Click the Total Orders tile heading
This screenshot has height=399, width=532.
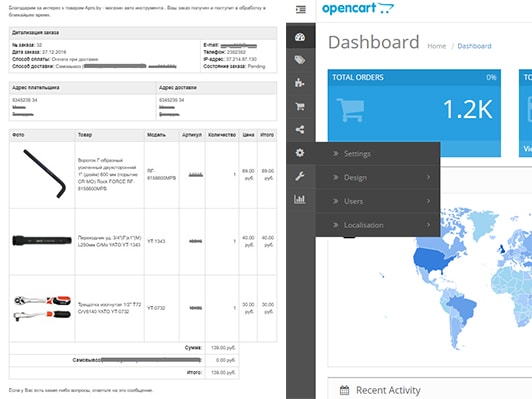tap(358, 77)
